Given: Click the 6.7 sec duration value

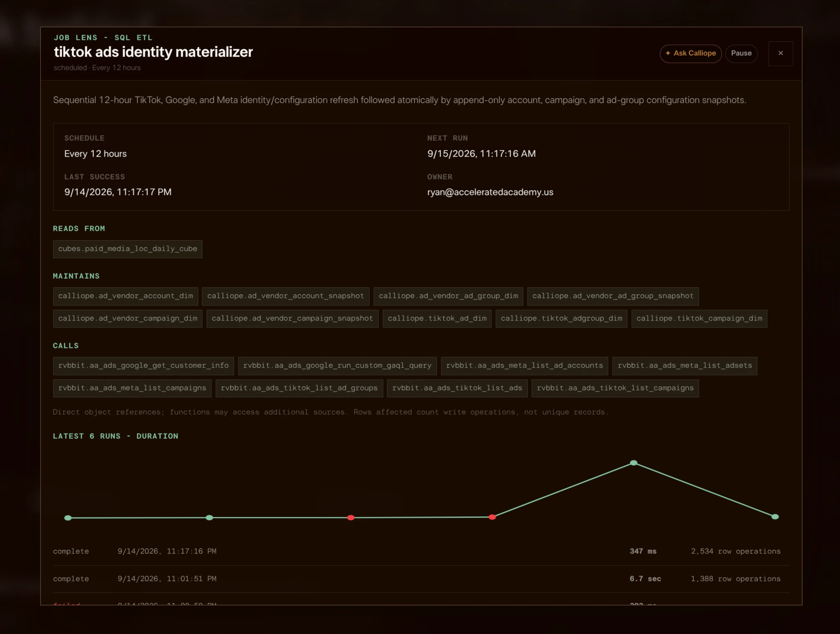Looking at the screenshot, I should [645, 579].
